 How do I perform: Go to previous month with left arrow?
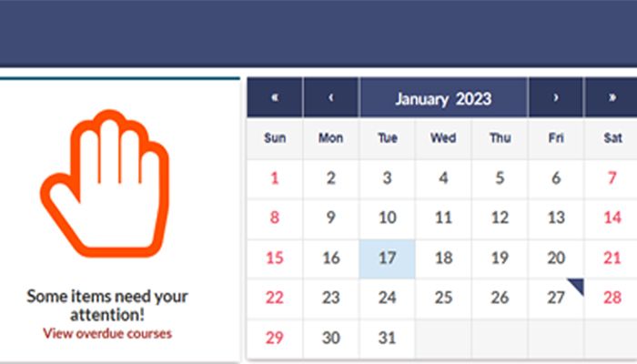pos(330,98)
